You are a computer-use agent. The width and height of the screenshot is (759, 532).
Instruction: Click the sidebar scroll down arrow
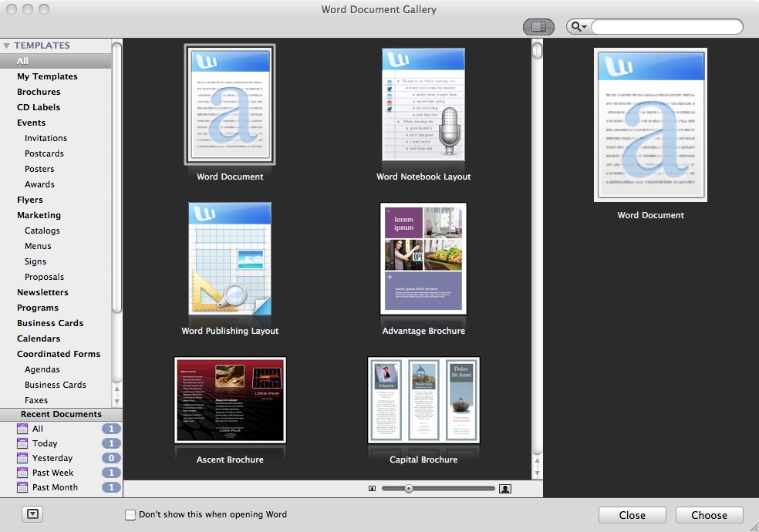click(116, 401)
